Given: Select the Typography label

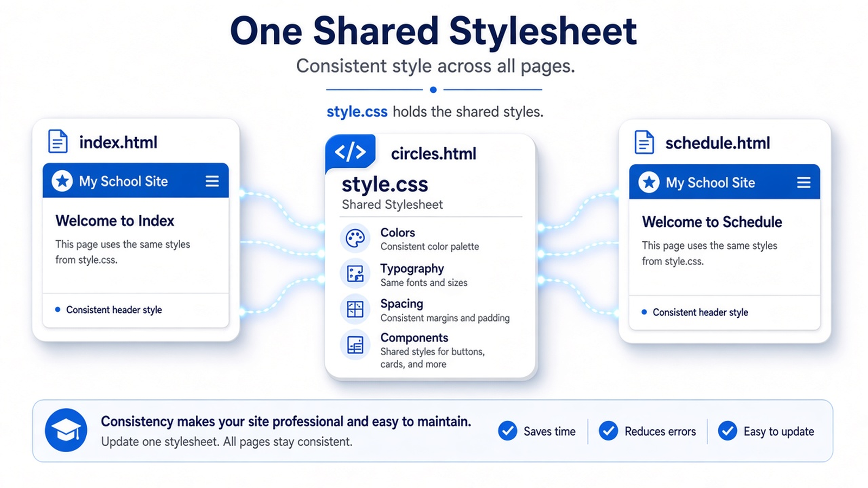Looking at the screenshot, I should (x=412, y=268).
